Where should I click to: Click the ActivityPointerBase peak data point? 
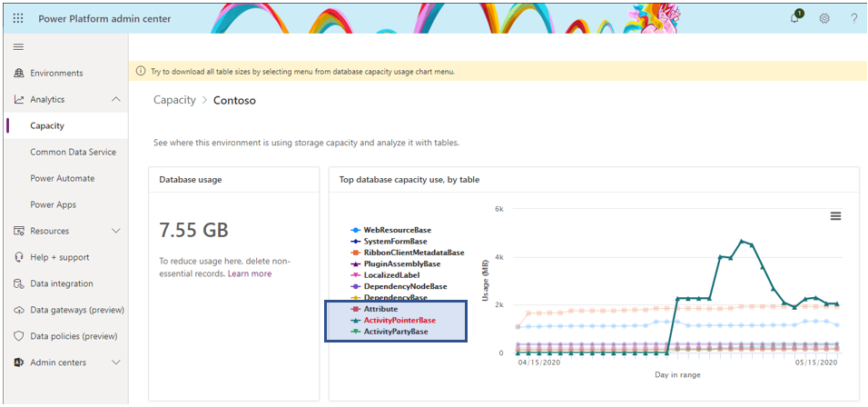[742, 241]
